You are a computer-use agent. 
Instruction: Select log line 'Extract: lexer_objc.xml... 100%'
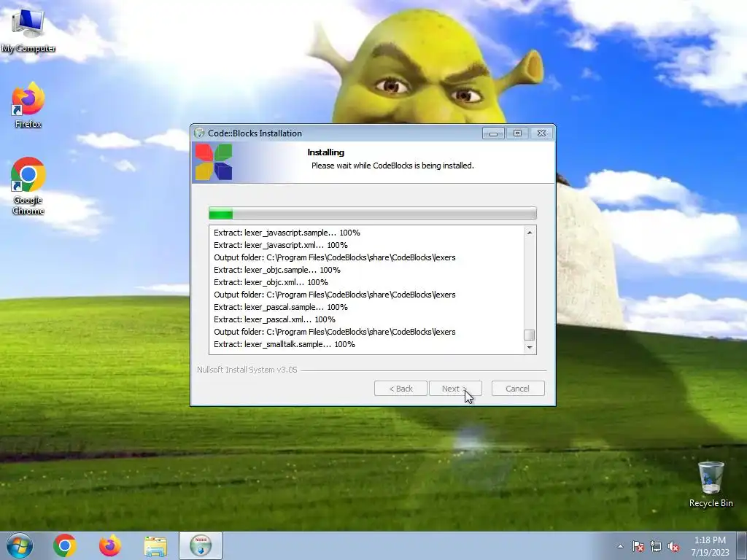(271, 282)
